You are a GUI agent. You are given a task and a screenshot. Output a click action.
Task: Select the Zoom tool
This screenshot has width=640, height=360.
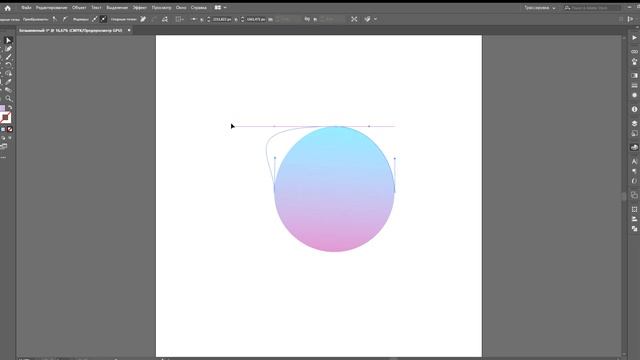8,98
